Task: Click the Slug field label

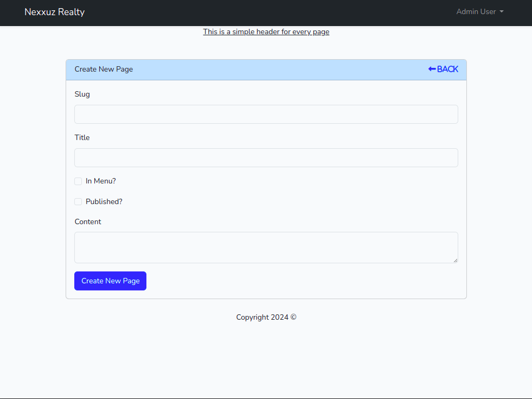Action: pyautogui.click(x=82, y=94)
